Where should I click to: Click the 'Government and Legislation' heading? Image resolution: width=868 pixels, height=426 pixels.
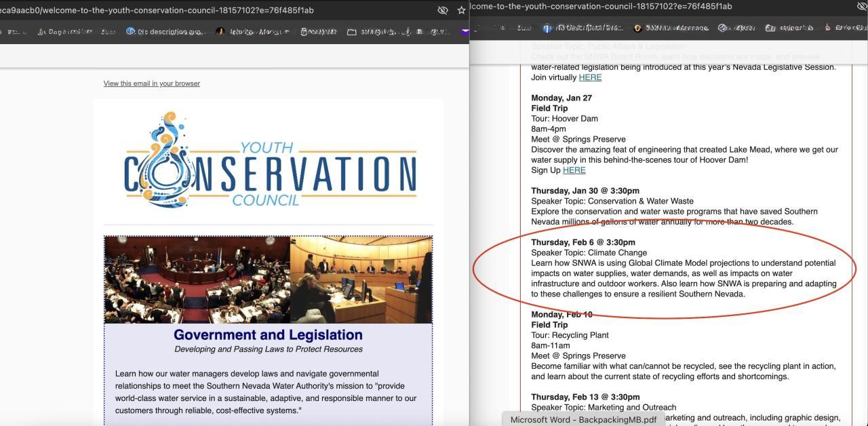point(268,334)
